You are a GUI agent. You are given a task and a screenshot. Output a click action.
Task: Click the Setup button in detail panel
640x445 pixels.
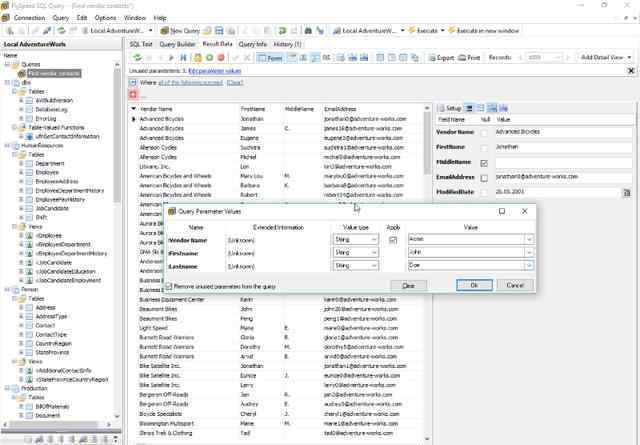[x=449, y=108]
